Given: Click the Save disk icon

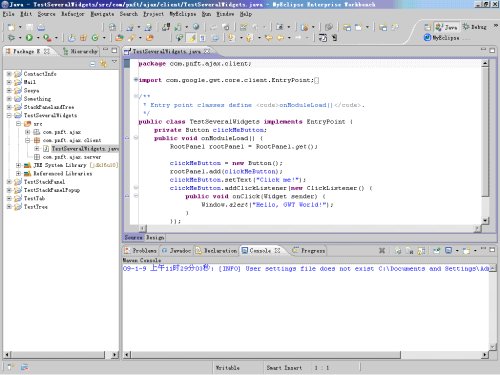Looking at the screenshot, I should (30, 27).
